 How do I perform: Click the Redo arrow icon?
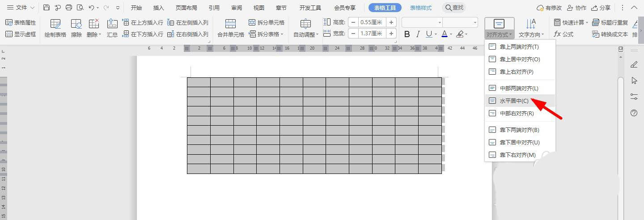[x=106, y=8]
